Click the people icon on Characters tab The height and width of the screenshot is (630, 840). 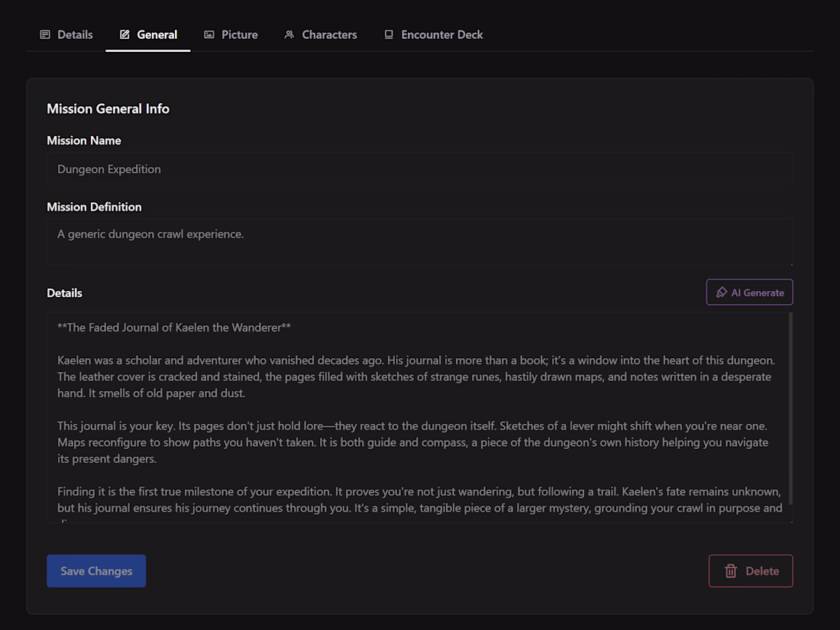tap(289, 35)
